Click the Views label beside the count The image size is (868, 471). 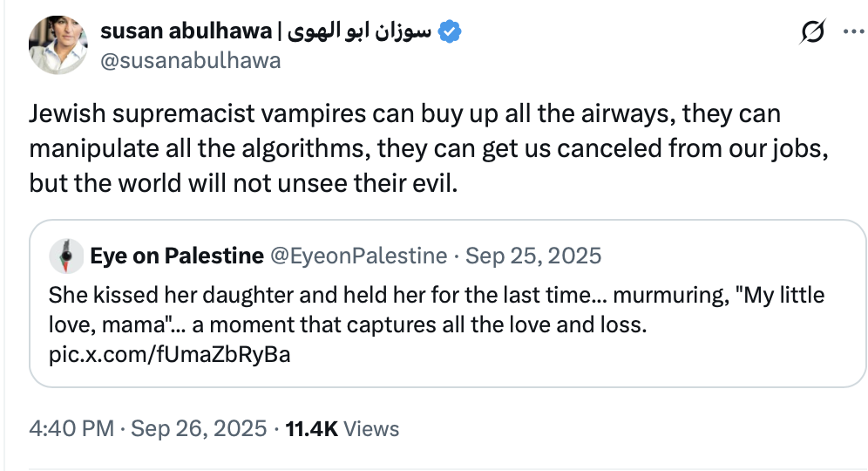371,428
